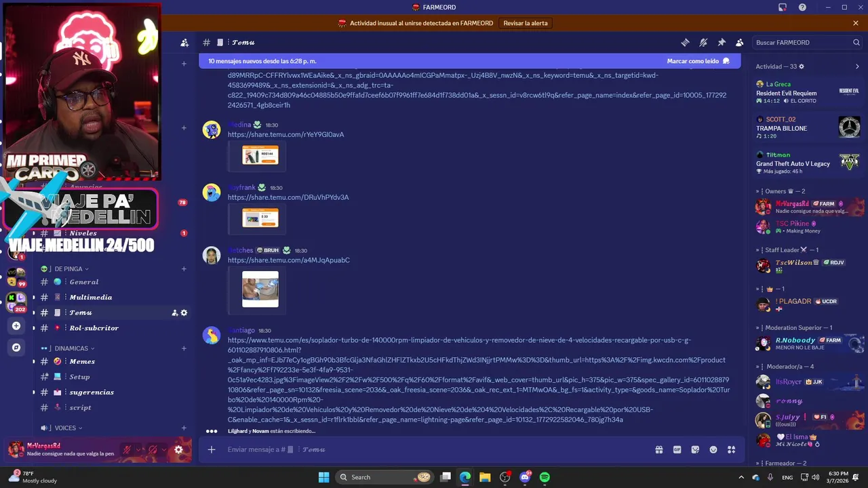868x488 pixels.
Task: Open the sticker picker
Action: tap(695, 449)
